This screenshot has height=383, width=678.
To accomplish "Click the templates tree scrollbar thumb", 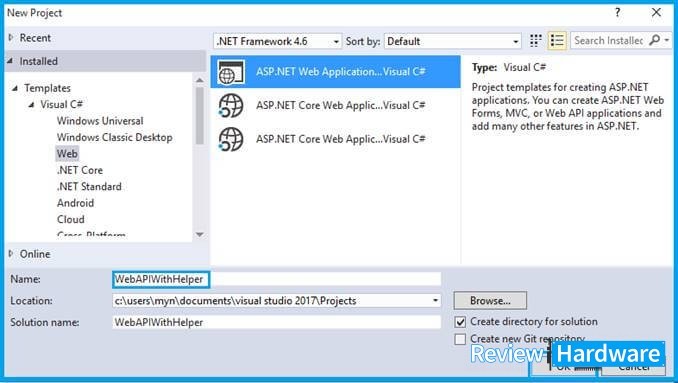I will point(199,115).
